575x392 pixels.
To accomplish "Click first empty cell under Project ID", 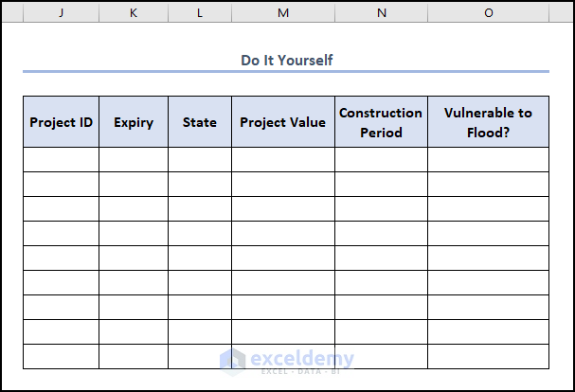I will [61, 159].
